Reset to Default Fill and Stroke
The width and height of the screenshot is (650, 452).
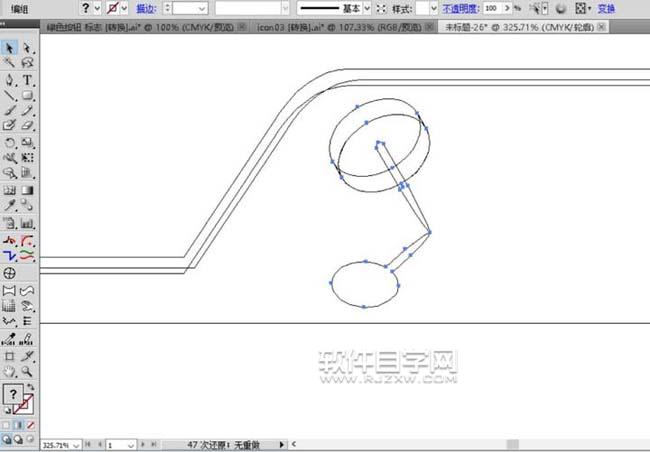point(7,411)
